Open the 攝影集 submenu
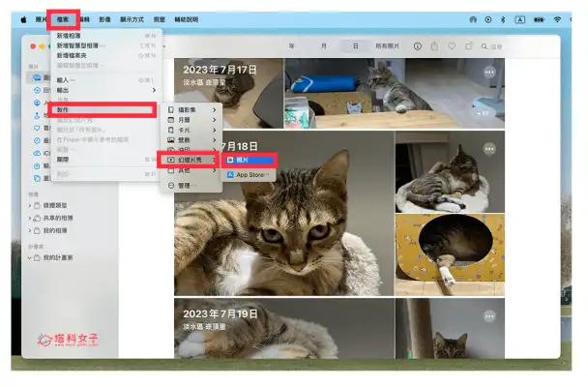 point(191,110)
